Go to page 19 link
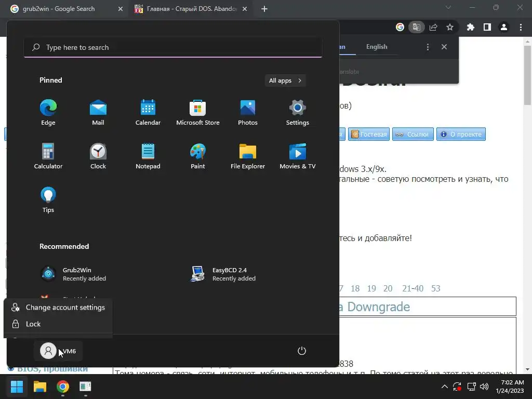 (x=371, y=288)
